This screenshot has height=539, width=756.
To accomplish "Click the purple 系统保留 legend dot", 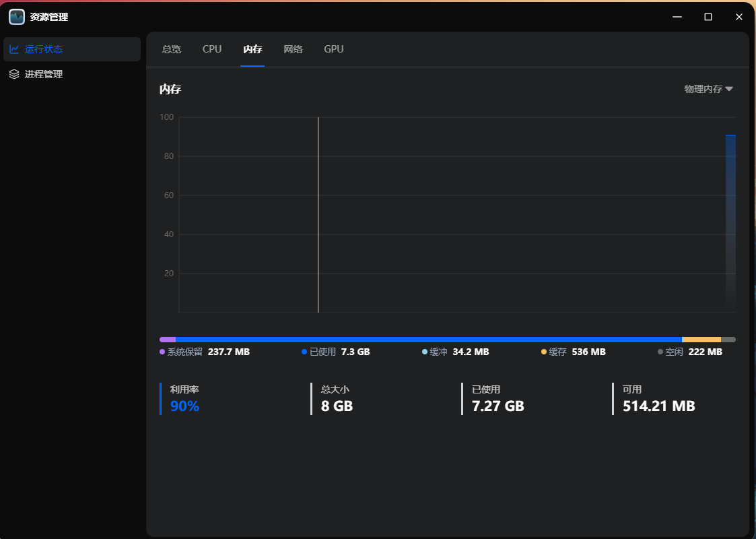I will [161, 352].
